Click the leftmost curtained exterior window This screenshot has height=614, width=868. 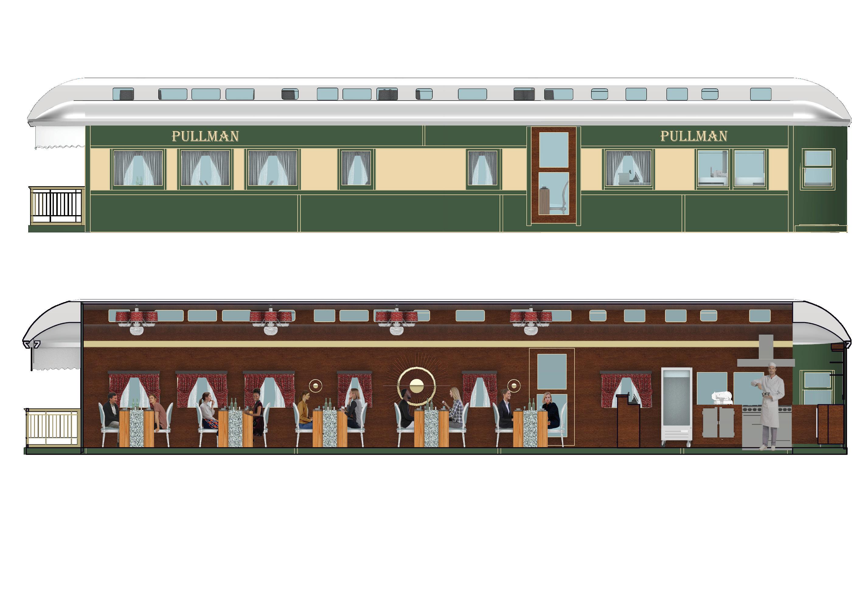137,168
